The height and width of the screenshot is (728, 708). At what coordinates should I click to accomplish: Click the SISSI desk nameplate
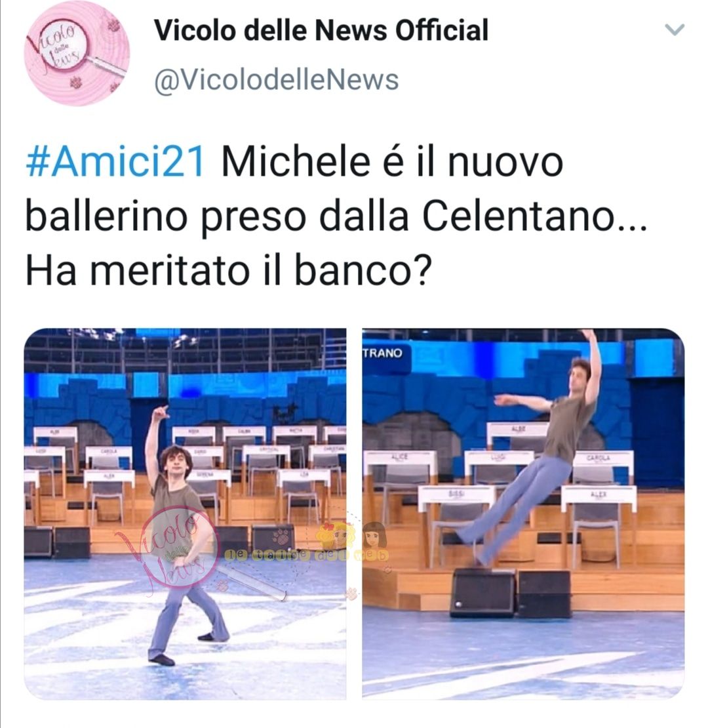[x=456, y=494]
